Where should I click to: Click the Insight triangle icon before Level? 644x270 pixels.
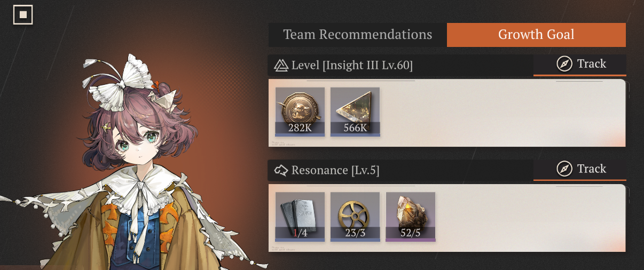tap(281, 66)
